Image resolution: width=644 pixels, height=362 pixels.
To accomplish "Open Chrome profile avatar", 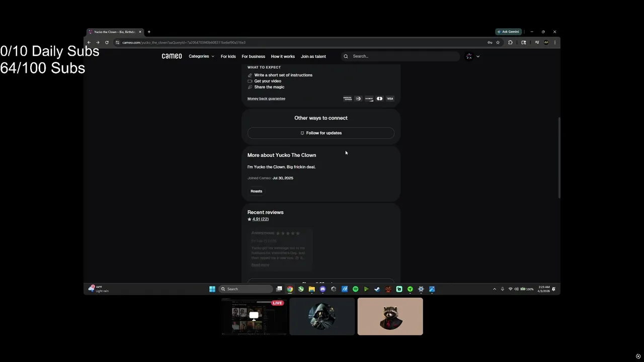I will click(x=546, y=43).
